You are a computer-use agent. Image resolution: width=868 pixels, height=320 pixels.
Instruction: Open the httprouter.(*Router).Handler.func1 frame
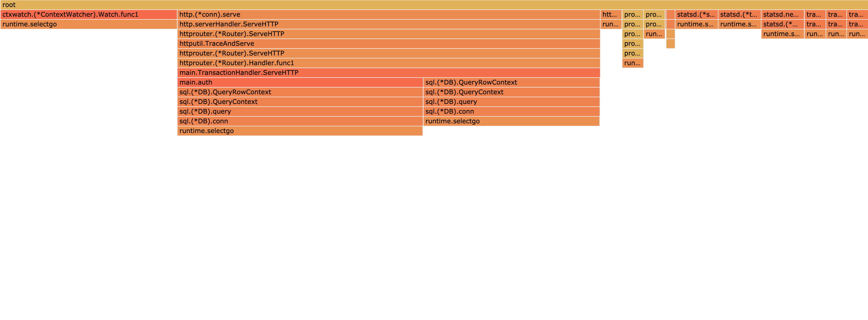(x=388, y=63)
